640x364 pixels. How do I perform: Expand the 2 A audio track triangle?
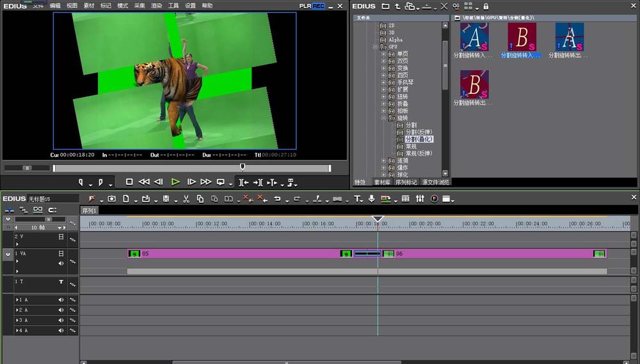pyautogui.click(x=18, y=310)
